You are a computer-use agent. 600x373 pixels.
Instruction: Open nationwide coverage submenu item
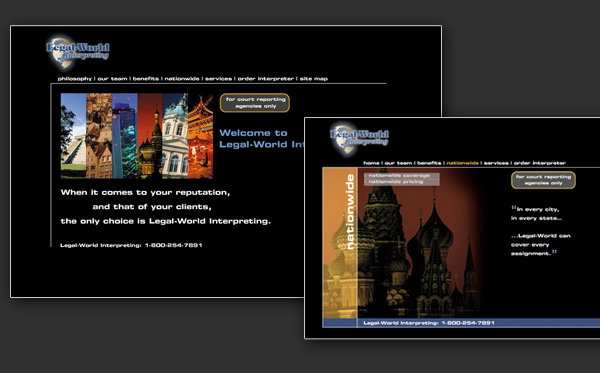tap(399, 176)
